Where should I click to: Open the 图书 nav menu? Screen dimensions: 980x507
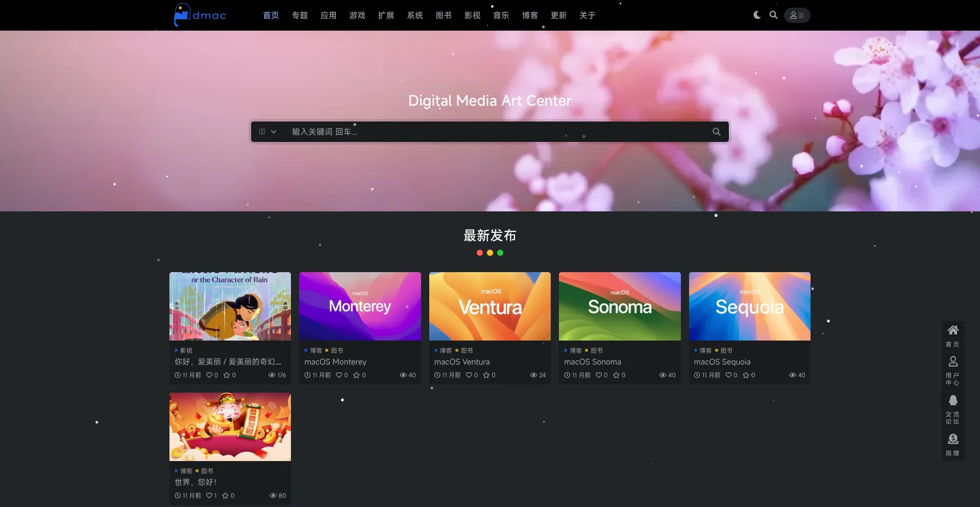(x=444, y=15)
